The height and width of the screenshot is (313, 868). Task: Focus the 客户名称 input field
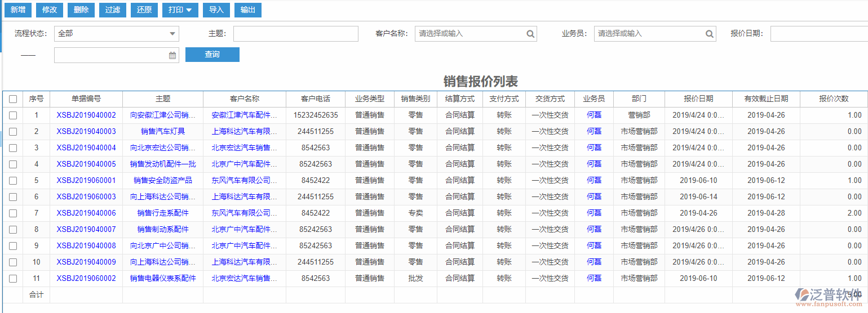click(476, 34)
